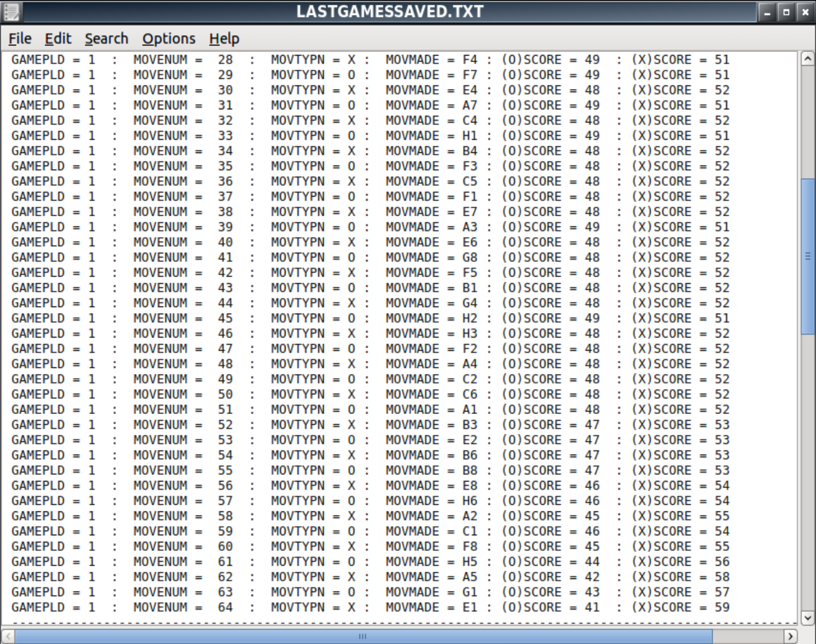The width and height of the screenshot is (816, 644).
Task: Click move A7 in the MOVENUM 31 row
Action: (x=470, y=105)
